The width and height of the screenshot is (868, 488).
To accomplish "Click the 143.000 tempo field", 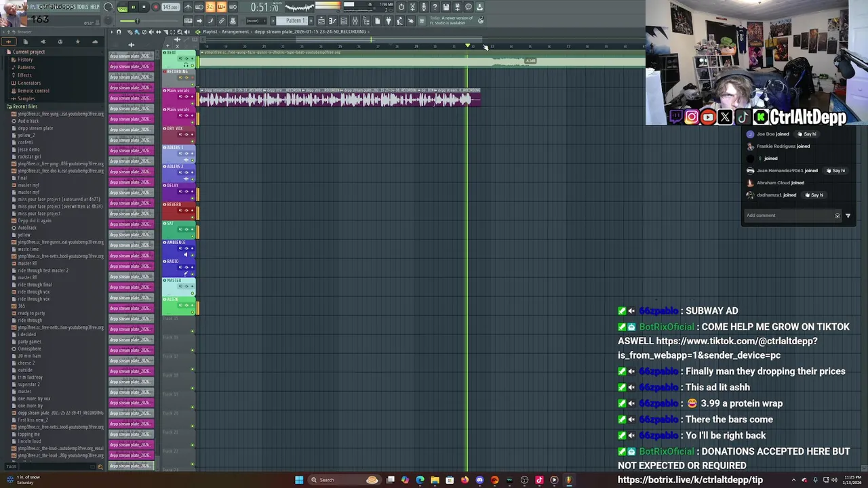I will (x=171, y=7).
